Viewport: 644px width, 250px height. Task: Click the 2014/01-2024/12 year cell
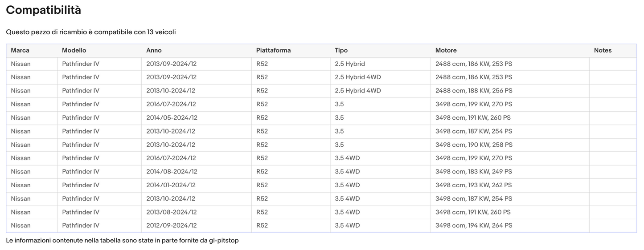[x=171, y=185]
